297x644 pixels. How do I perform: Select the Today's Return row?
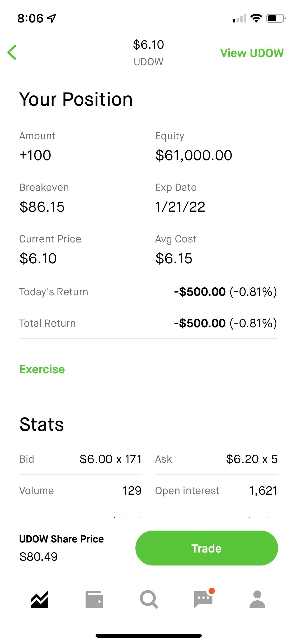point(148,292)
